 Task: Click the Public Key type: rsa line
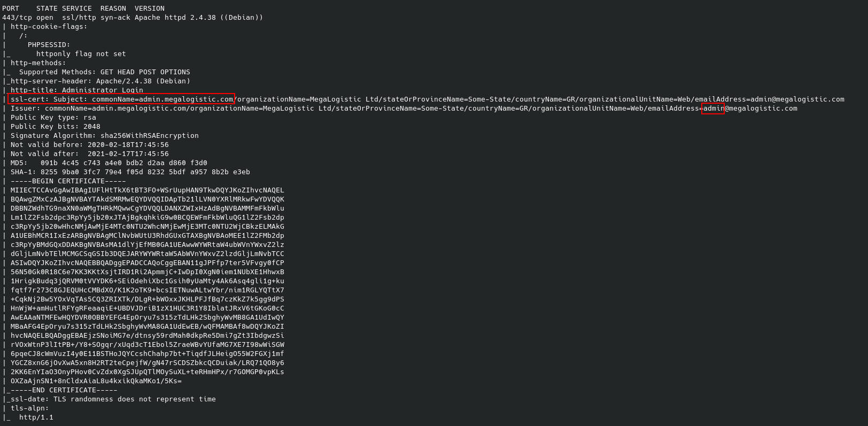53,117
